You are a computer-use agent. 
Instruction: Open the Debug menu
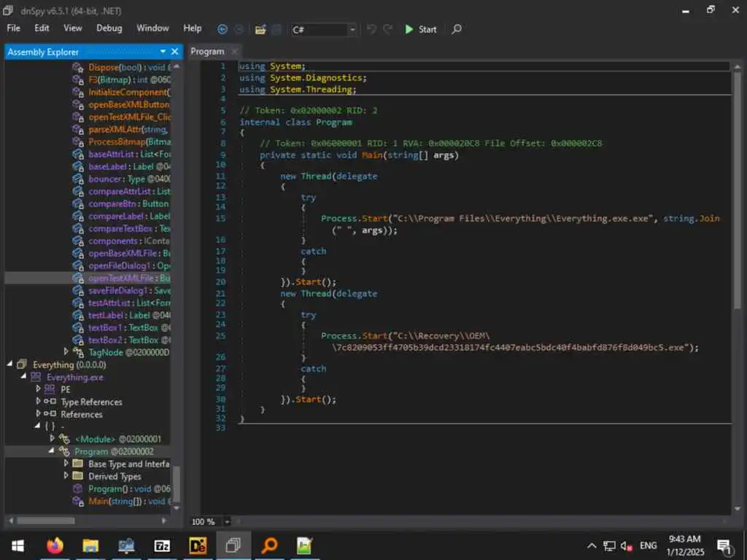109,28
